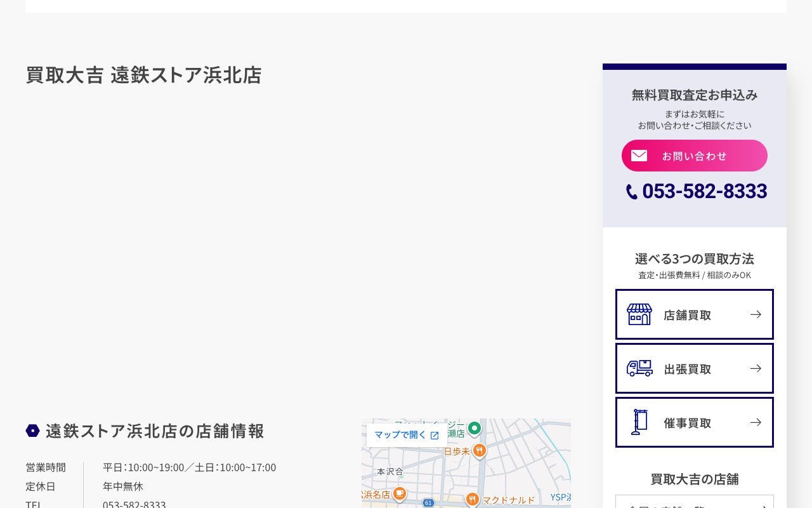Click the 買取大吉の店舗 heading

pyautogui.click(x=695, y=479)
